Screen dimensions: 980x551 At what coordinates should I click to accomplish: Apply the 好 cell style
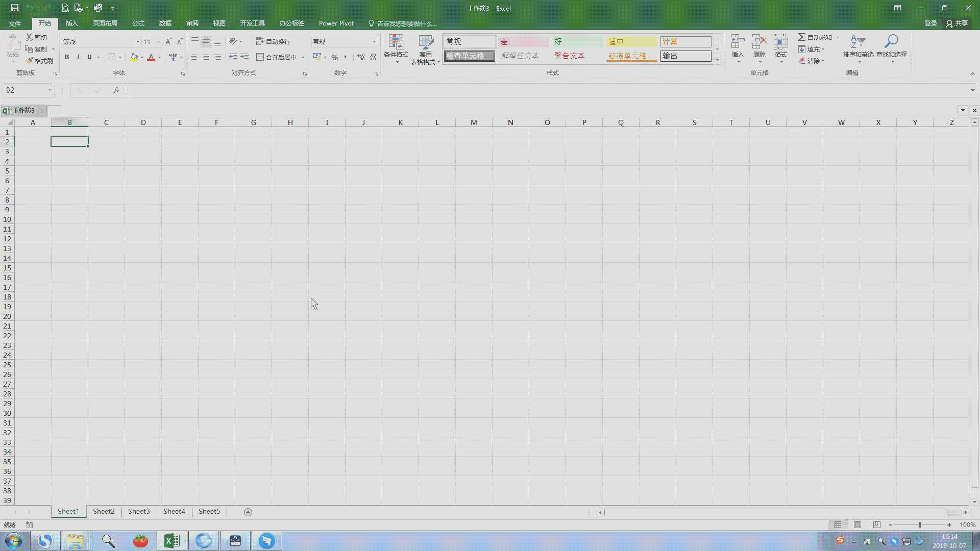click(577, 41)
